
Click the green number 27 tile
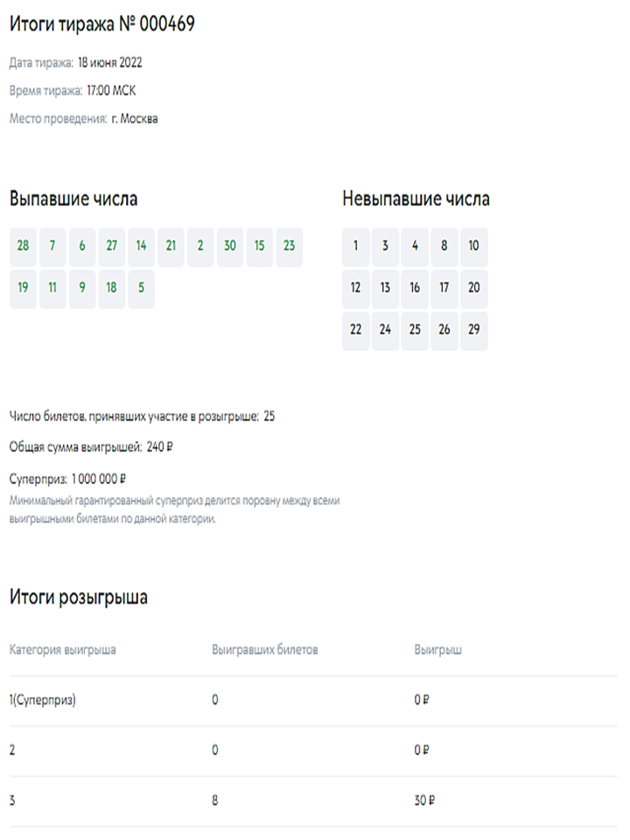111,246
